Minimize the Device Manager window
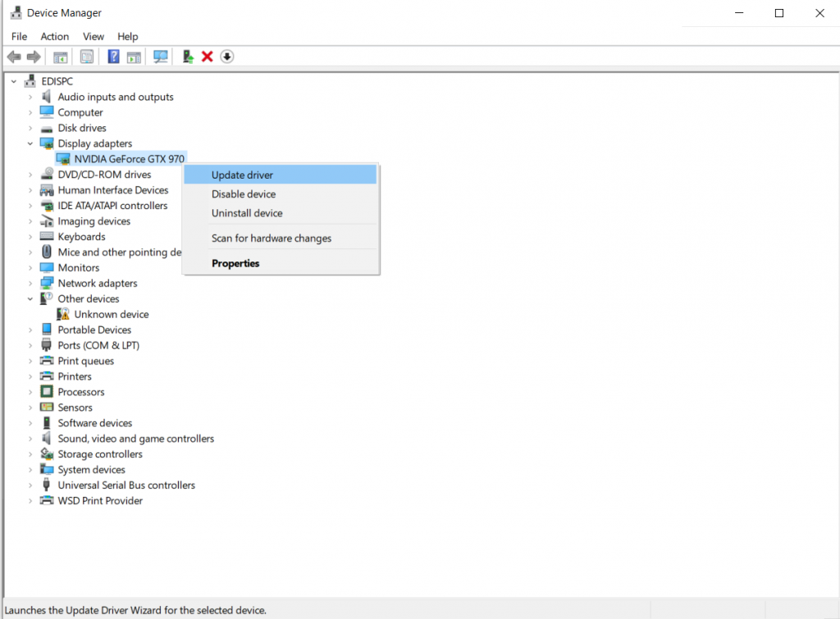Screen dimensions: 840x619 [x=739, y=13]
